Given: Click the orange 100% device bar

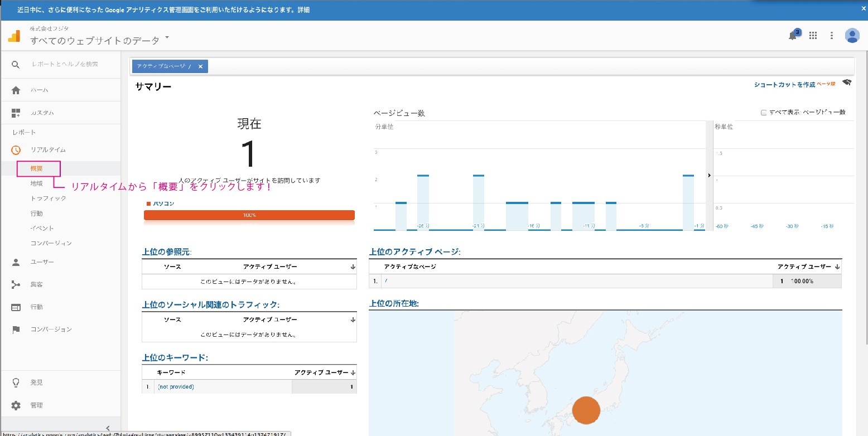Looking at the screenshot, I should pos(249,215).
